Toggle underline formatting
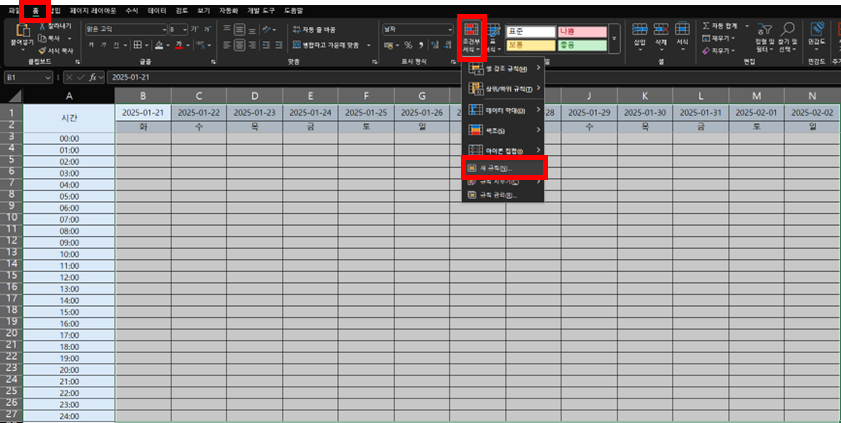This screenshot has height=423, width=841. [x=116, y=45]
